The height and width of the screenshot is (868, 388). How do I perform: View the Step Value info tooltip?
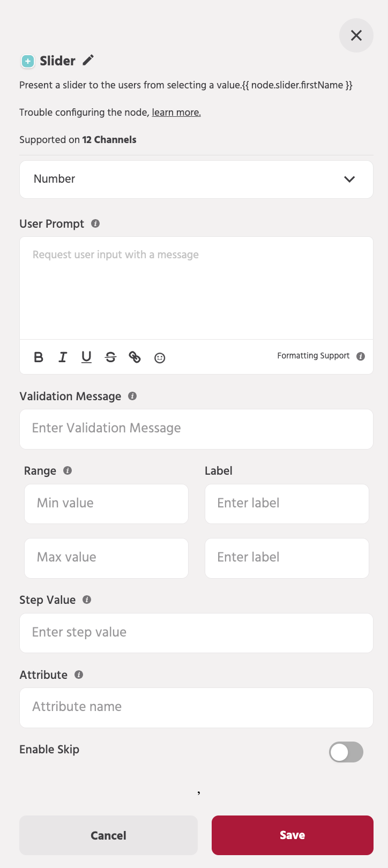pos(86,600)
